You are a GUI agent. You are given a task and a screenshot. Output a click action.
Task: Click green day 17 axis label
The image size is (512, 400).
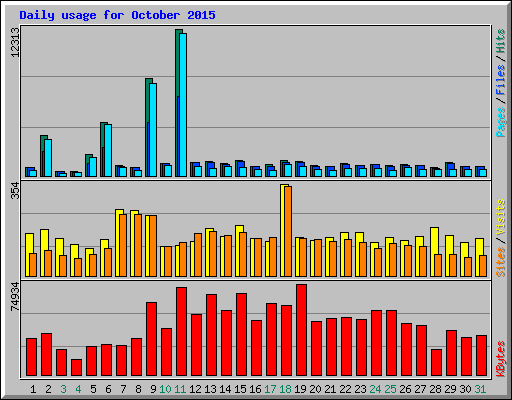270,389
